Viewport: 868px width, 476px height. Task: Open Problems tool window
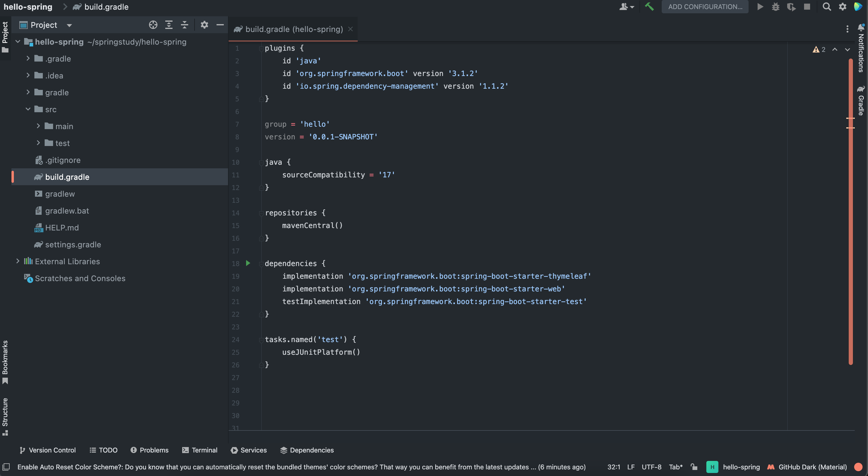(149, 450)
